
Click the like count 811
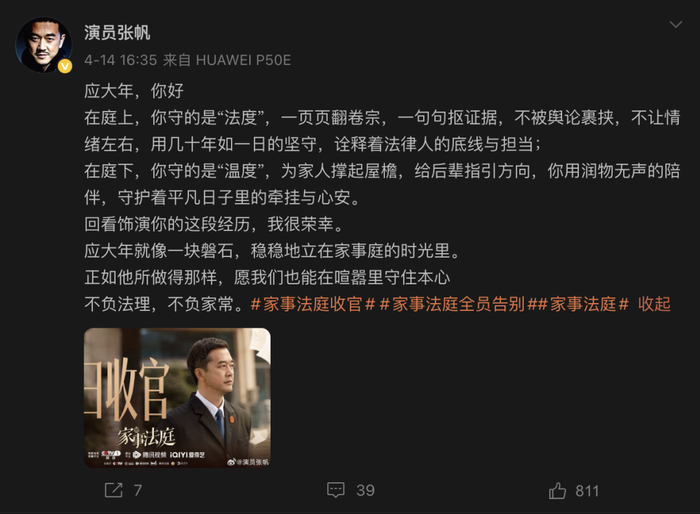(x=587, y=491)
